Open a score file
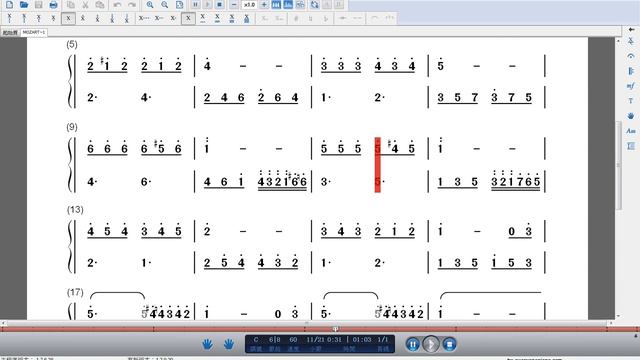The height and width of the screenshot is (360, 640). (24, 5)
